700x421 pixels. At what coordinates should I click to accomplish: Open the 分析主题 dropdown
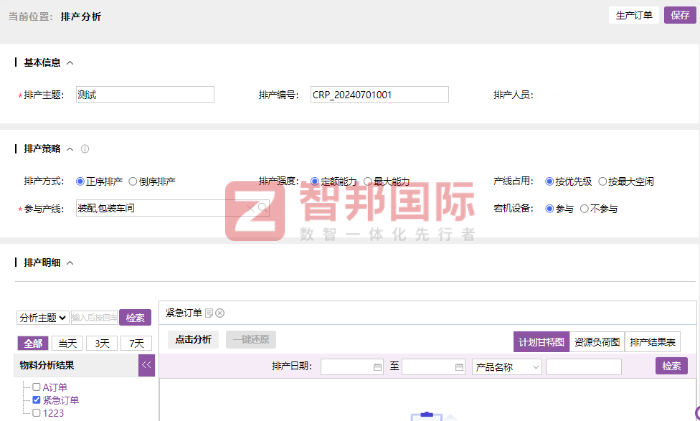43,317
